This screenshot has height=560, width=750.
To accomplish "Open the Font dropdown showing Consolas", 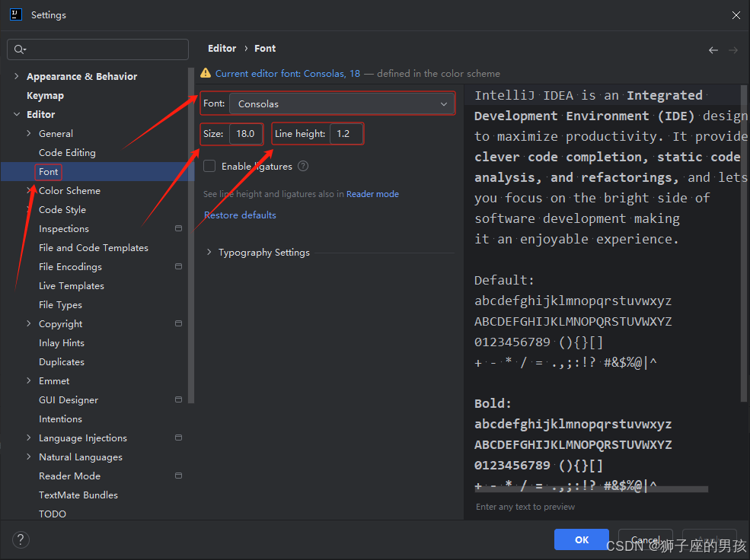I will 342,103.
